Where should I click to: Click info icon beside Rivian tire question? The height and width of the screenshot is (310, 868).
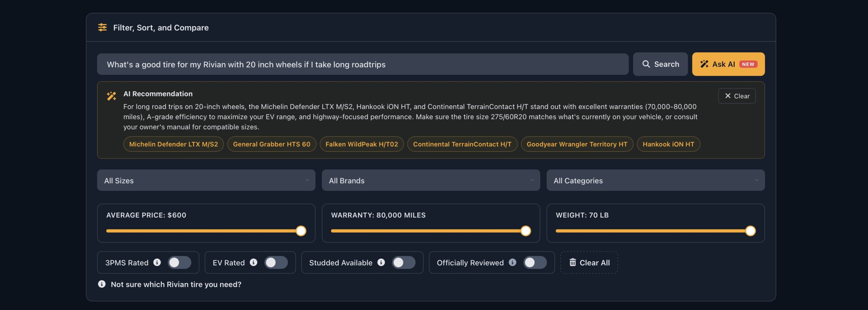coord(102,284)
